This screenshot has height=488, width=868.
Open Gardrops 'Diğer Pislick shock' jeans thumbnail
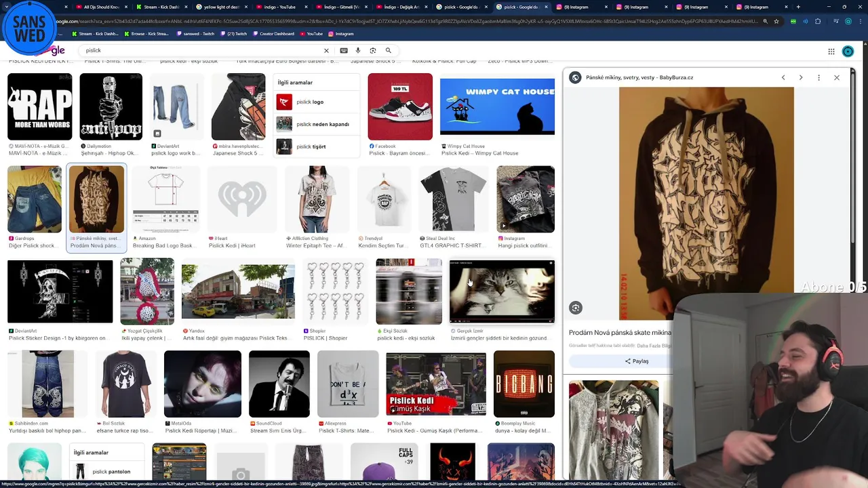35,199
